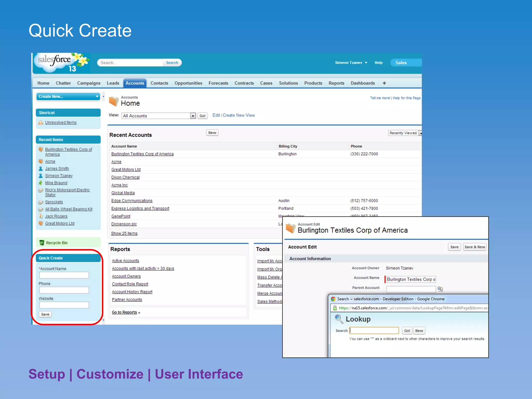
Task: Click the padlock icon in the Lookup address bar
Action: point(335,308)
